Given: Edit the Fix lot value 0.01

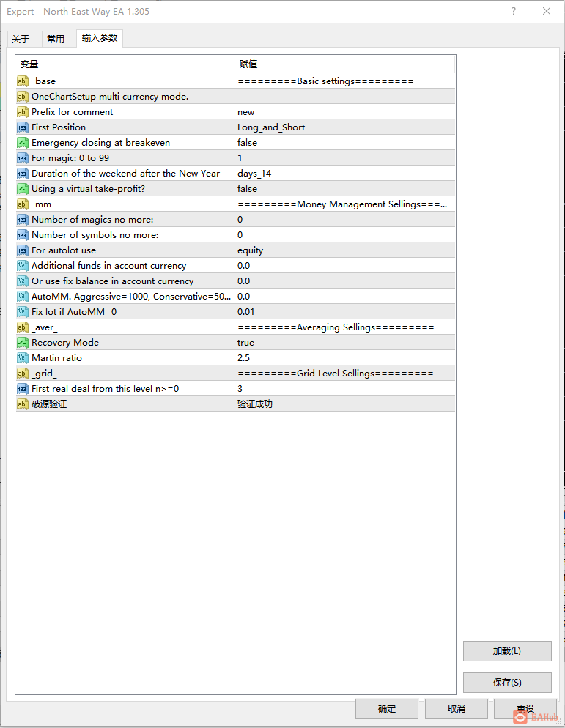Looking at the screenshot, I should pyautogui.click(x=344, y=311).
